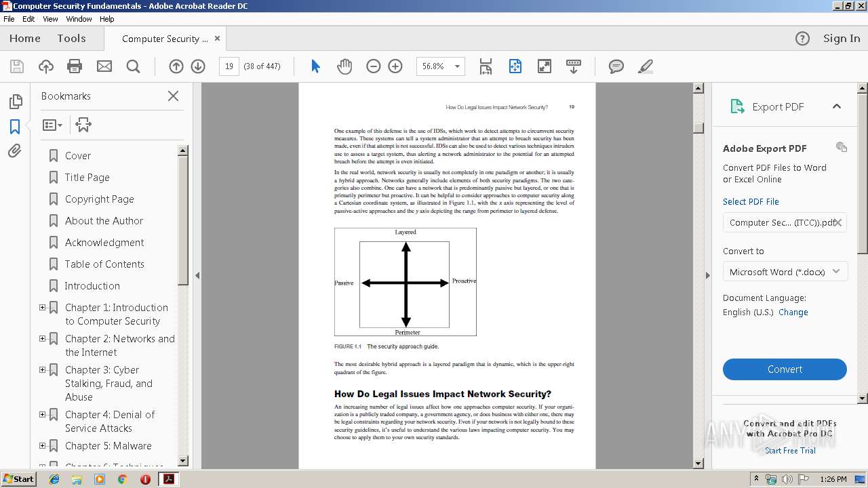Open the Window menu
This screenshot has height=488, width=868.
click(x=79, y=19)
